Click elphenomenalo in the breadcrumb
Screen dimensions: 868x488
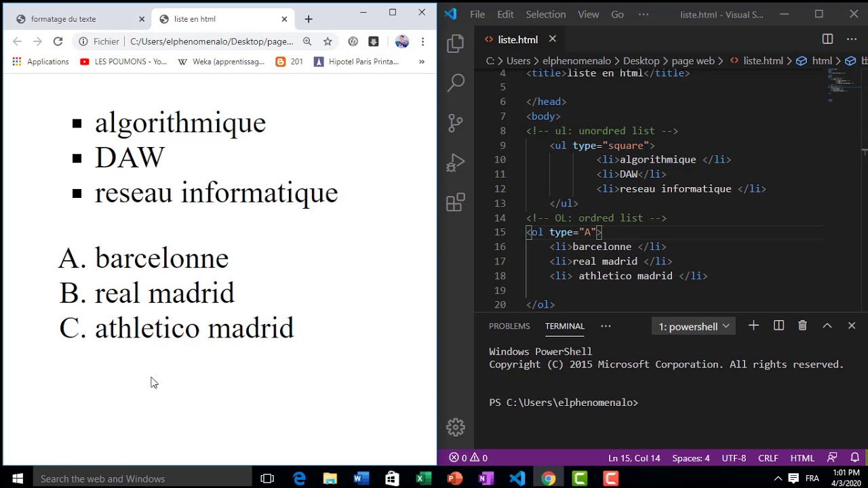pos(576,61)
